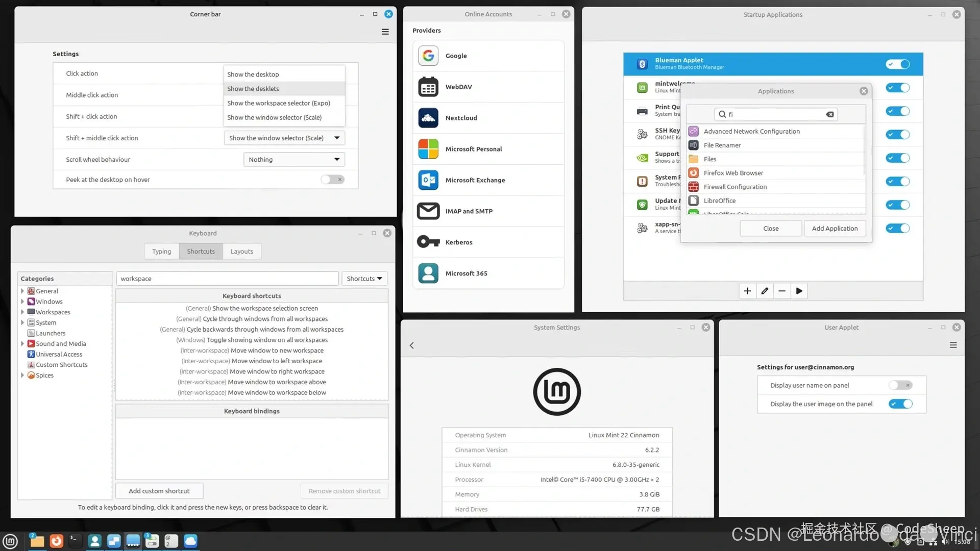980x551 pixels.
Task: Select the Google provider icon
Action: (428, 56)
